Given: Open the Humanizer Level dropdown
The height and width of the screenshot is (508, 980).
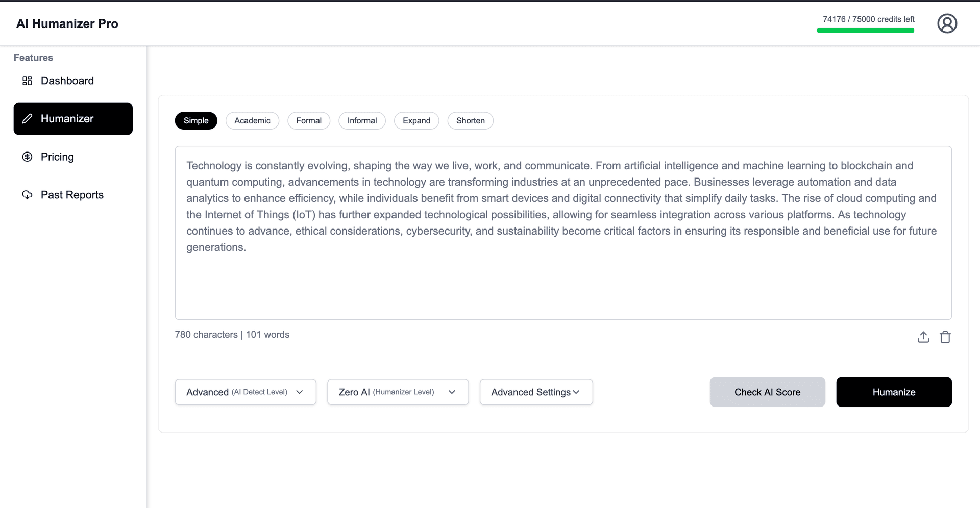Looking at the screenshot, I should point(398,392).
